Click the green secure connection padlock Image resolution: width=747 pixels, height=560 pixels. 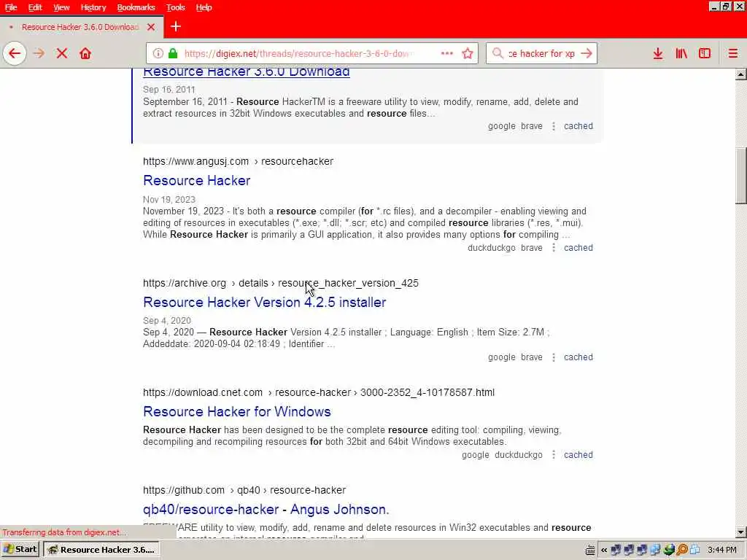pos(173,53)
